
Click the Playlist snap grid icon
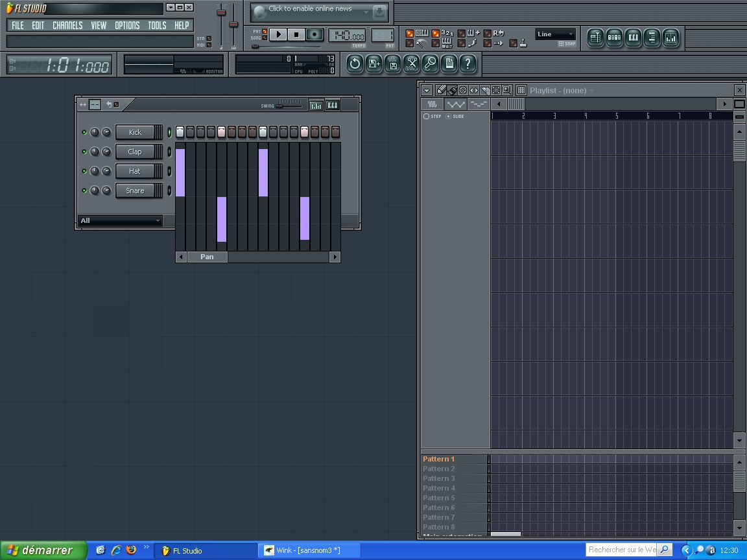pos(521,90)
